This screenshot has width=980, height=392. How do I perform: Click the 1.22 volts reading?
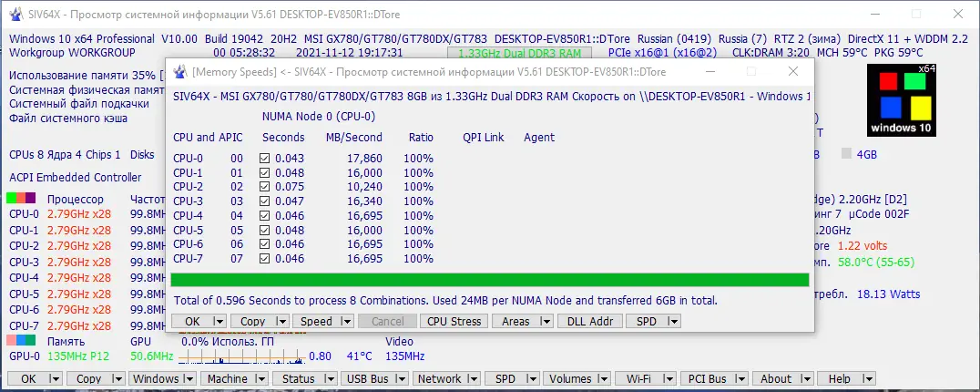pos(863,246)
